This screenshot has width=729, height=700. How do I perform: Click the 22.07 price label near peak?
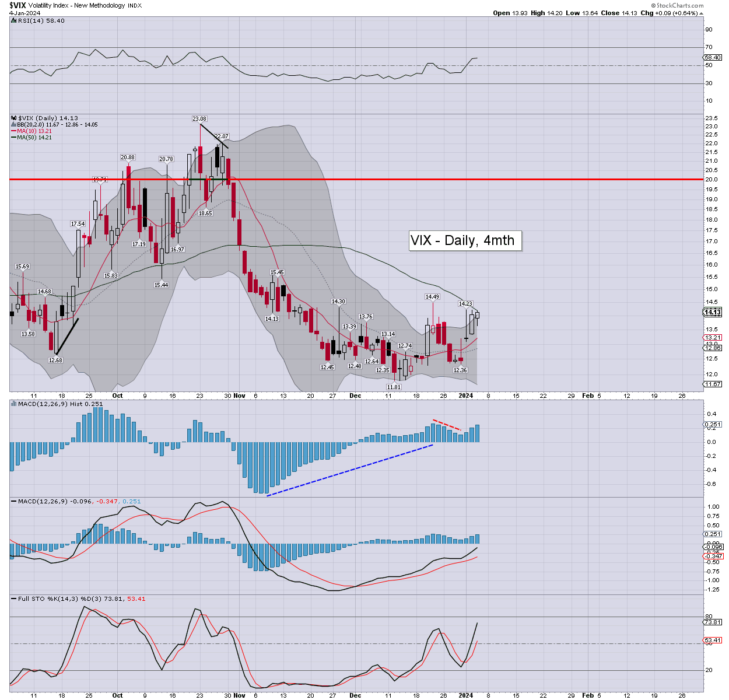(x=222, y=136)
